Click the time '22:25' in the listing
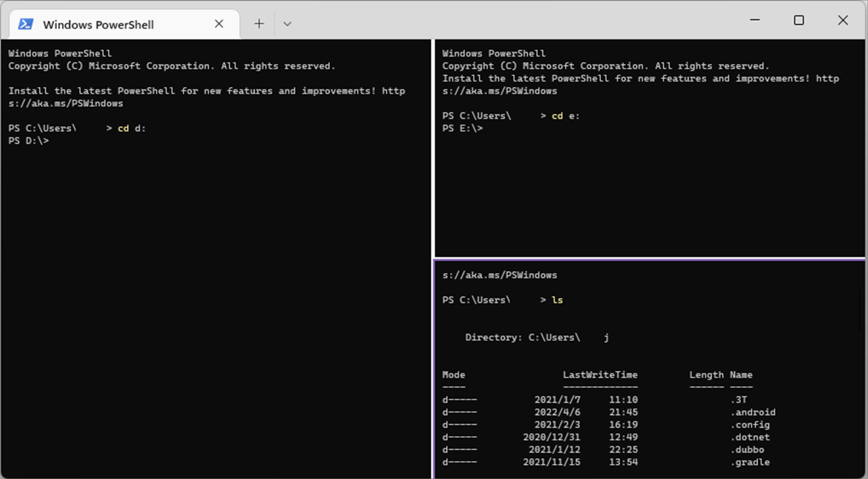The image size is (868, 479). point(623,450)
